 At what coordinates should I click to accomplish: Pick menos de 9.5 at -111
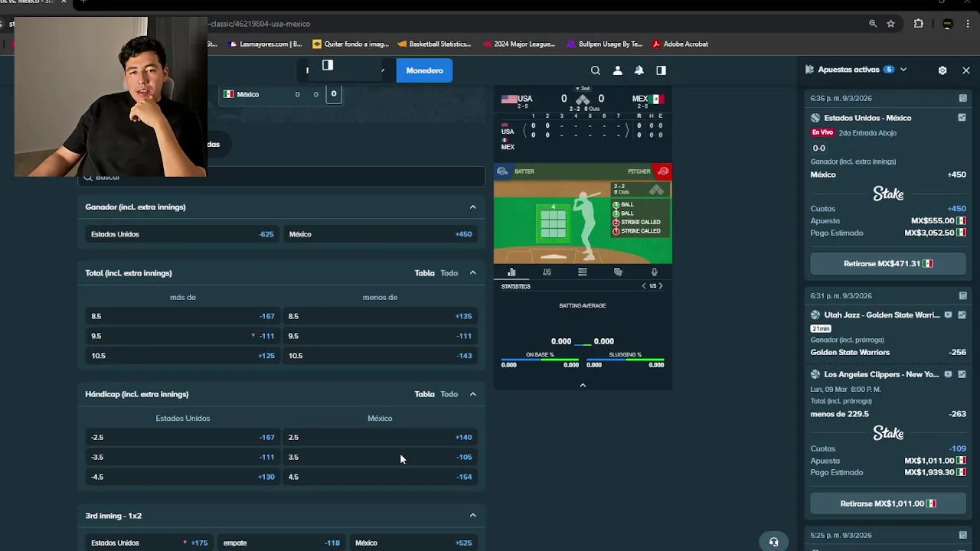point(381,336)
